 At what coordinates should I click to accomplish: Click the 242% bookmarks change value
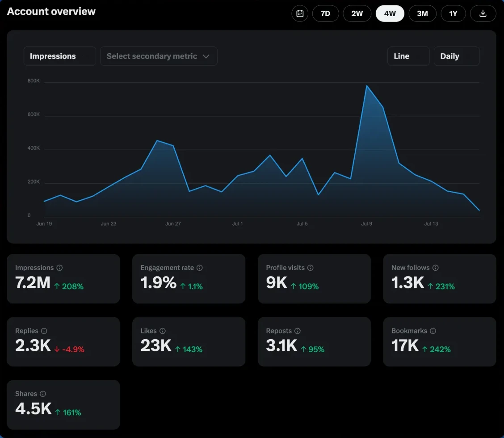pyautogui.click(x=440, y=349)
